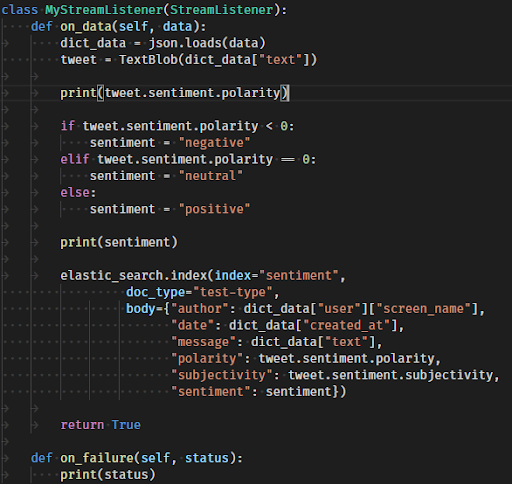Click tweet.sentiment.subjectivity expression
The image size is (512, 484).
(x=390, y=375)
